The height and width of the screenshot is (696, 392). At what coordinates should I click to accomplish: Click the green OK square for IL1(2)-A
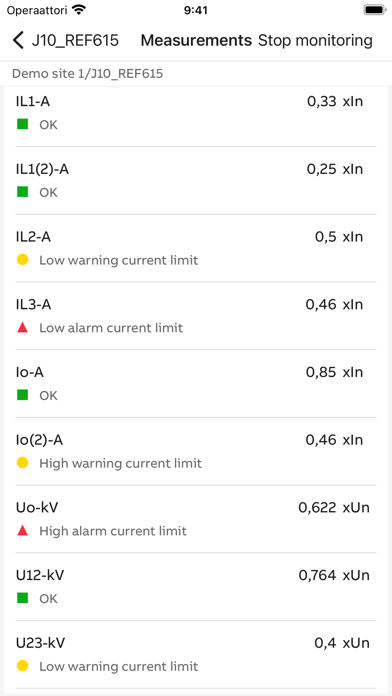[x=23, y=192]
